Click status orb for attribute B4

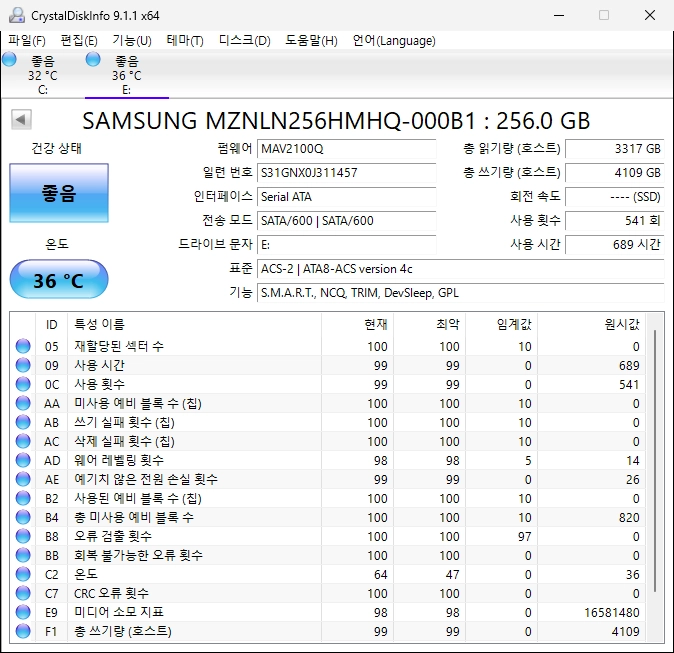coord(23,517)
